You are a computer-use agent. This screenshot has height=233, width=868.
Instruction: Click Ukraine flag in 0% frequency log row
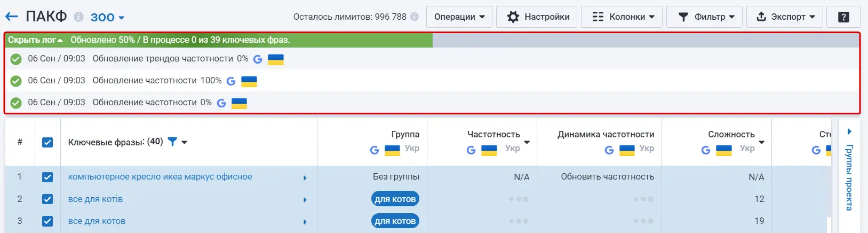click(239, 103)
